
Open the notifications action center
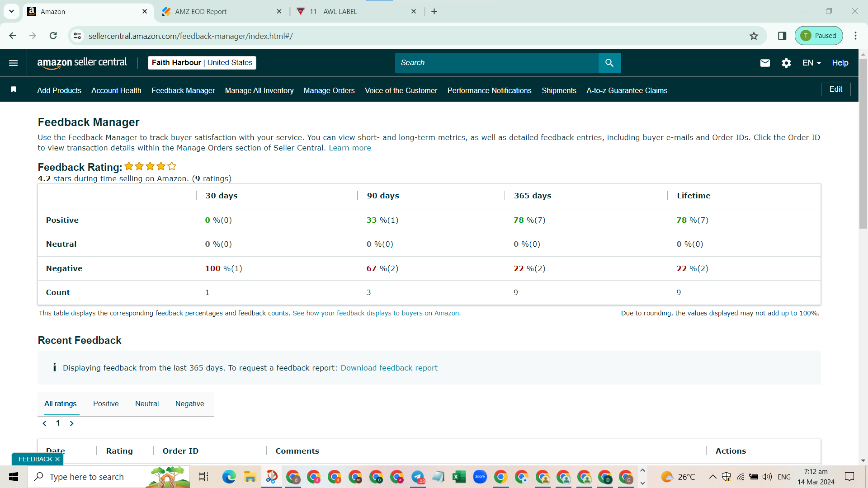pyautogui.click(x=849, y=477)
